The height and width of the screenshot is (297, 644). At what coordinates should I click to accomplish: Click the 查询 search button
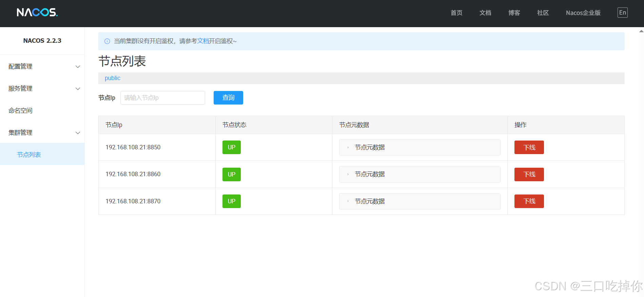click(228, 98)
